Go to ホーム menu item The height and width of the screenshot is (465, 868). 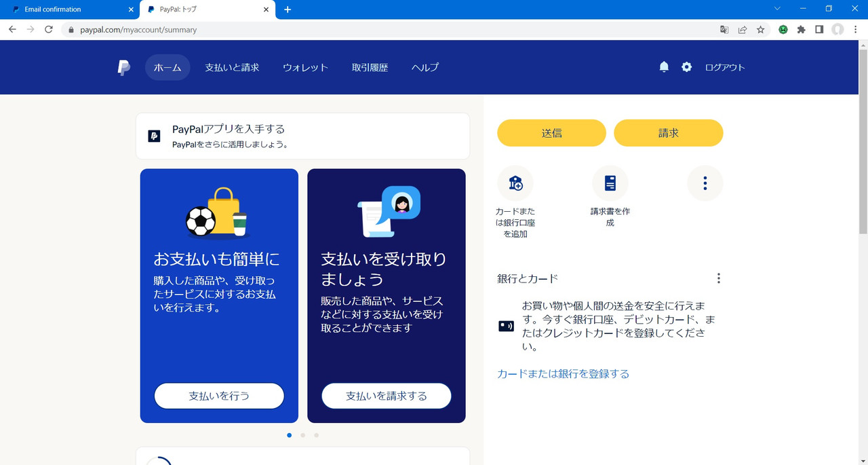tap(167, 67)
